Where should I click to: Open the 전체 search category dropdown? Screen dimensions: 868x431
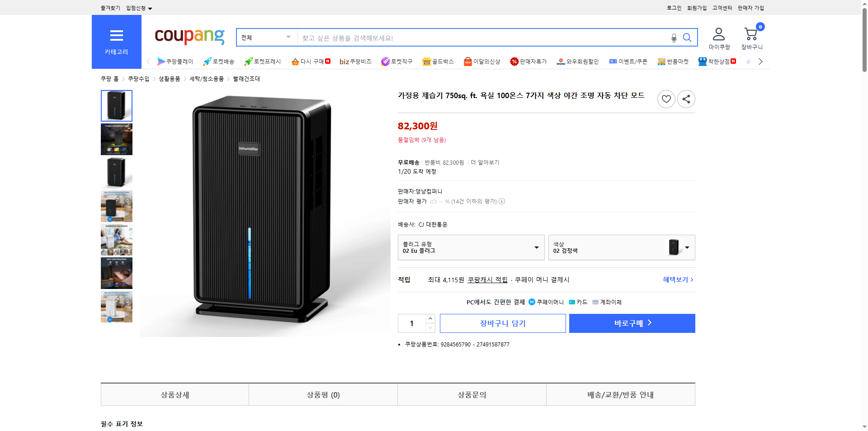coord(266,38)
